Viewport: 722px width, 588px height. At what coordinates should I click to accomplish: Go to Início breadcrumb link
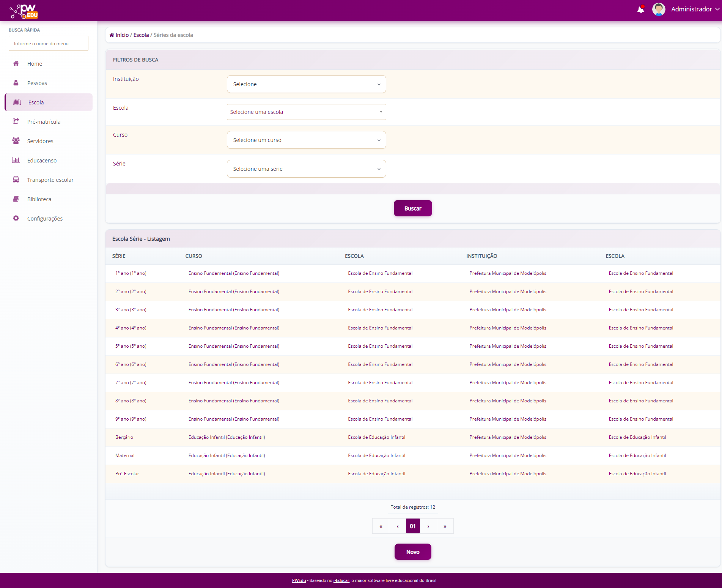(x=122, y=35)
